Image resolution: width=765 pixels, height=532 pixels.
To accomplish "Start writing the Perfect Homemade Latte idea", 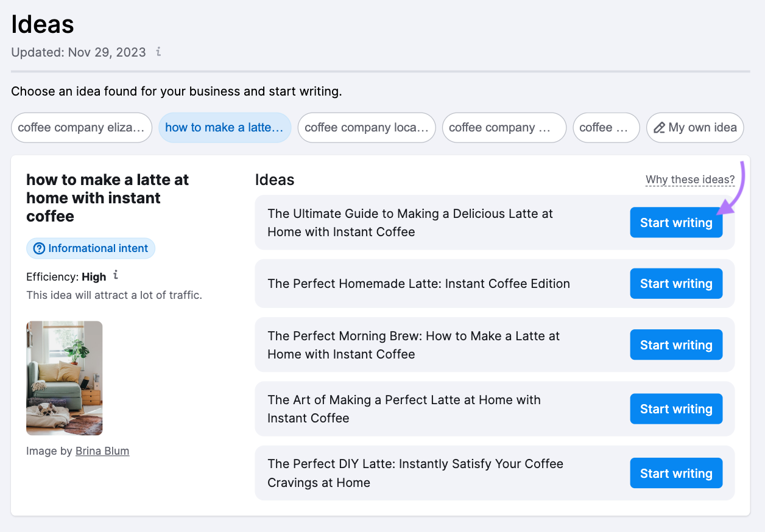I will point(676,284).
